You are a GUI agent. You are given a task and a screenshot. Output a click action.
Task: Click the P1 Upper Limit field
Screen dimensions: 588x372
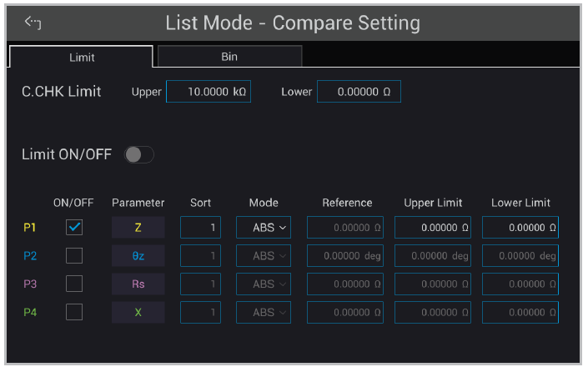(432, 227)
